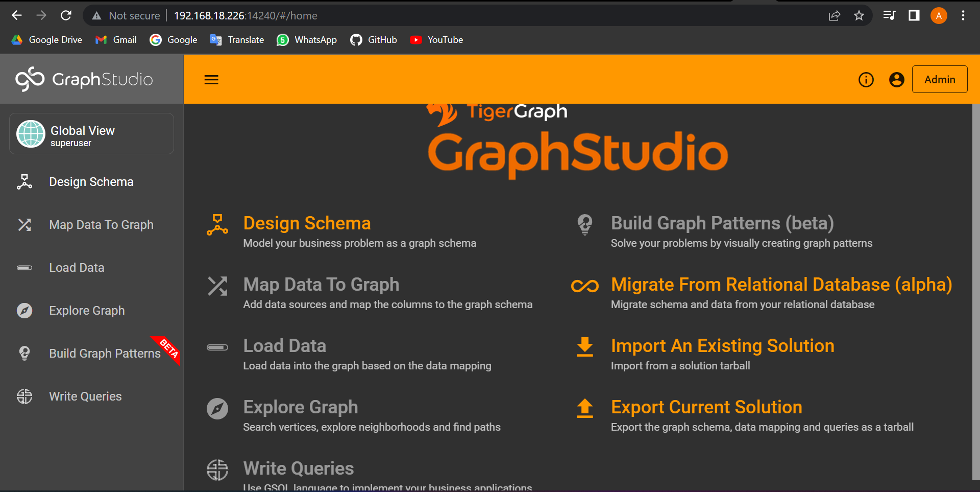Image resolution: width=980 pixels, height=492 pixels.
Task: Bookmark this page with the star icon
Action: 860,15
